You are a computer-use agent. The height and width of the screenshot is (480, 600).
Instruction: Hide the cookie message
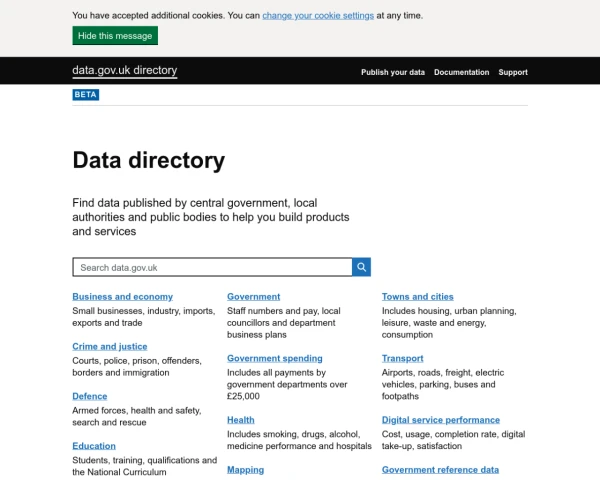(115, 36)
